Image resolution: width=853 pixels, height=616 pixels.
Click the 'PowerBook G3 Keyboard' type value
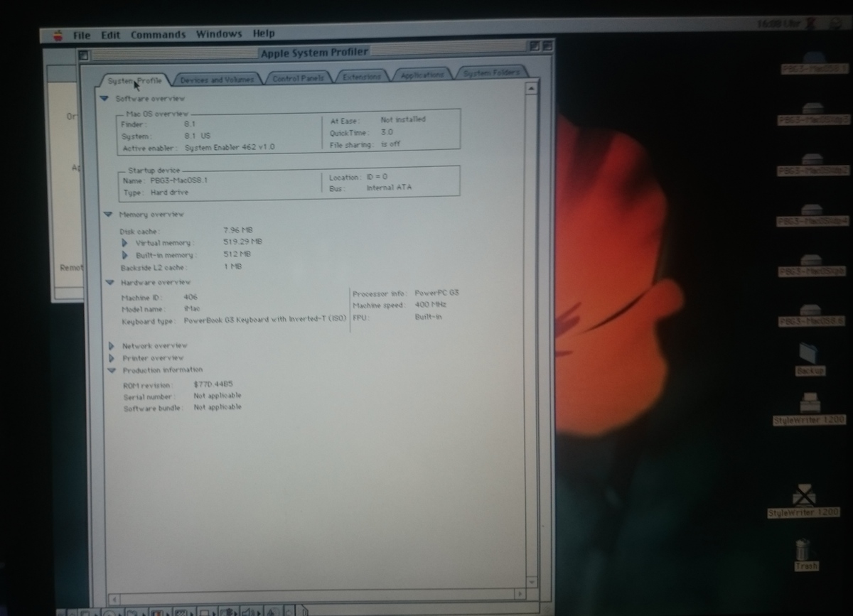click(265, 320)
